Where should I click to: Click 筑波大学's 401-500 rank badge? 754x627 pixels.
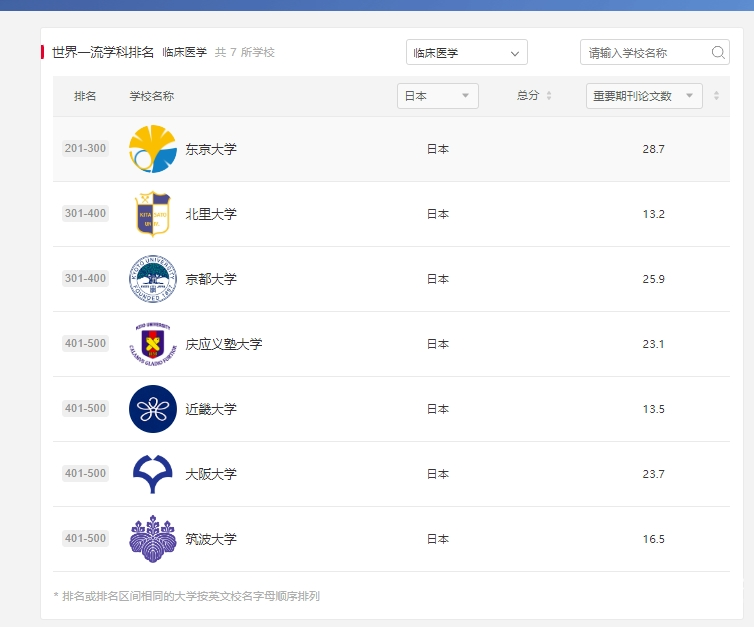pos(85,538)
